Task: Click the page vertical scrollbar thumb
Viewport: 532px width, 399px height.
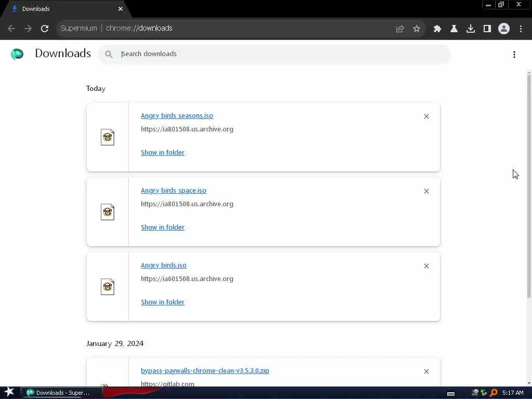Action: pyautogui.click(x=529, y=186)
